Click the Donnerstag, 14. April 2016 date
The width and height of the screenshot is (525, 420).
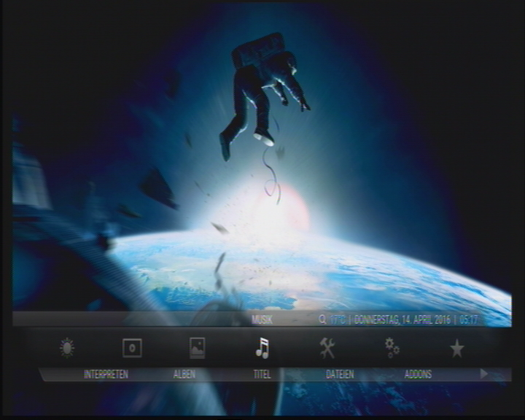pyautogui.click(x=402, y=319)
